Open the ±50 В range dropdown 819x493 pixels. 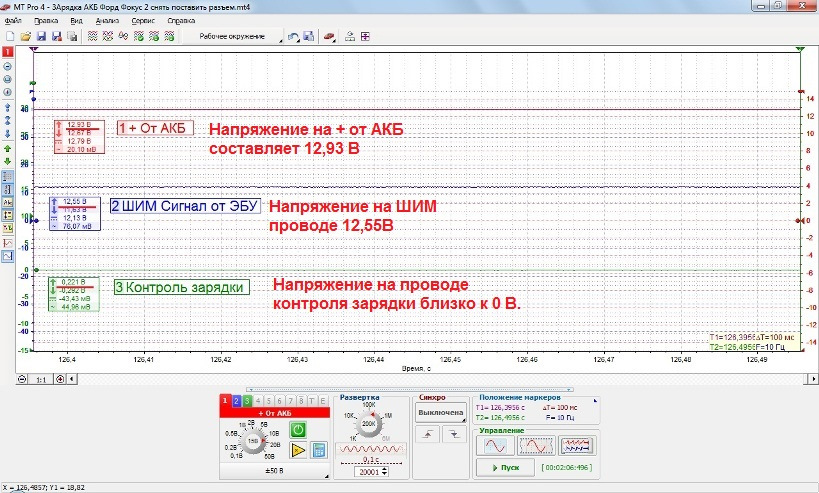(x=275, y=471)
